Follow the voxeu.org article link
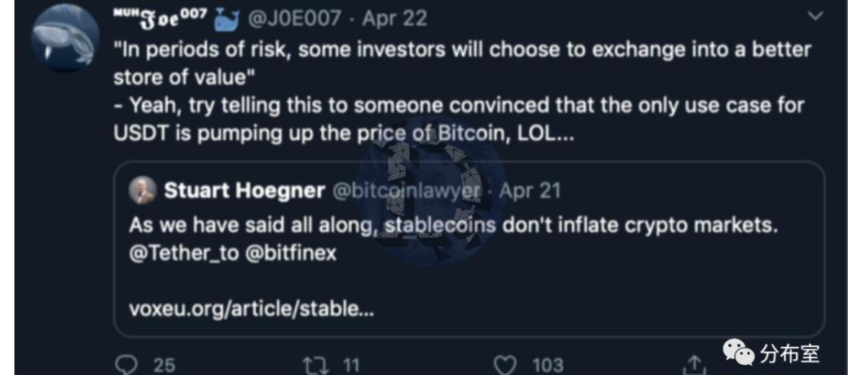The width and height of the screenshot is (868, 375). pos(252,309)
